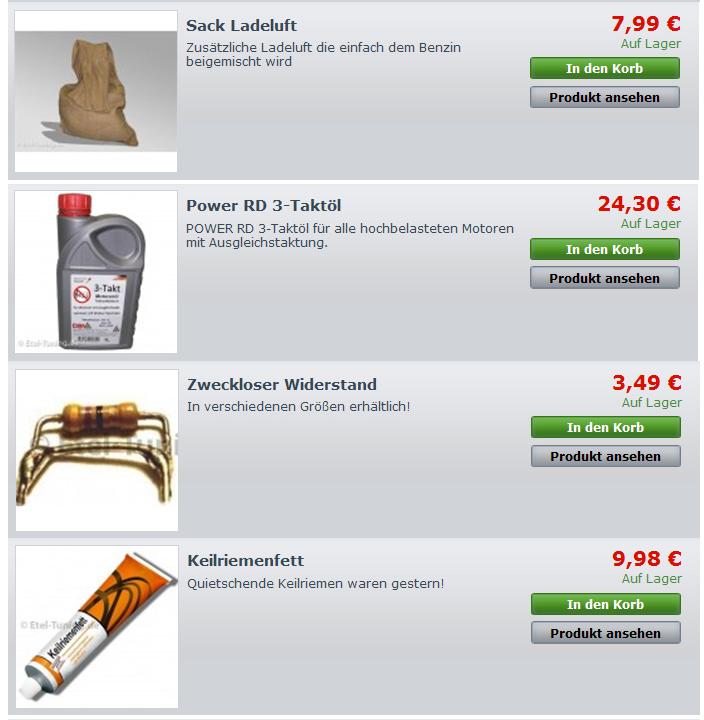View the Sack Ladeluft product page
Screen dimensions: 704x720
click(x=604, y=97)
